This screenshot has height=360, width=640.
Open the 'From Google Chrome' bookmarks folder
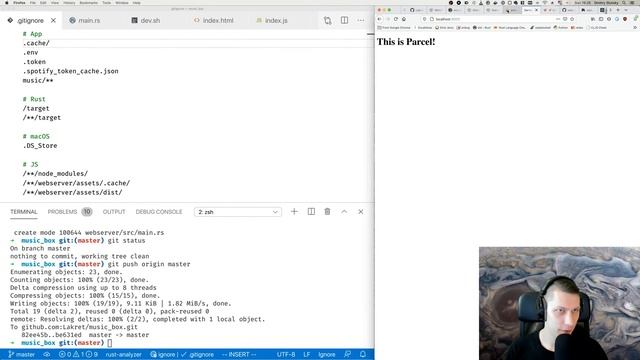point(394,28)
